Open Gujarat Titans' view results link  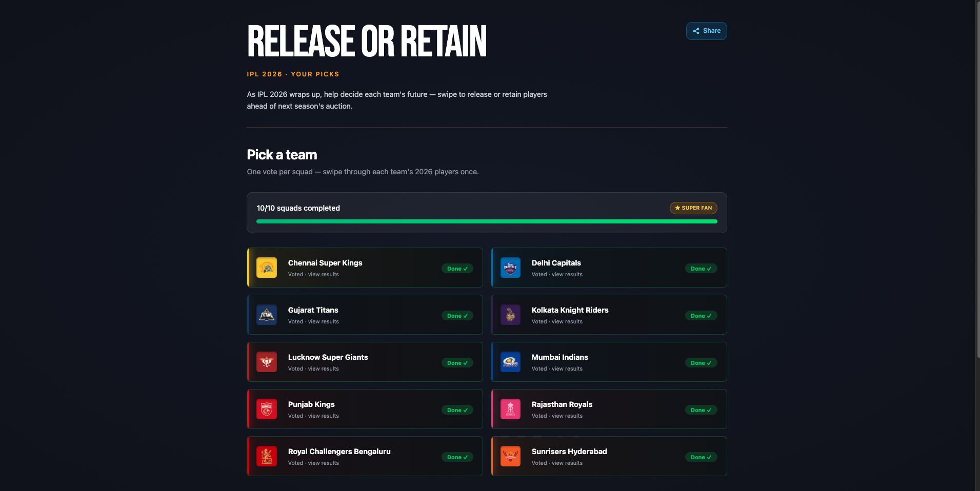(313, 321)
